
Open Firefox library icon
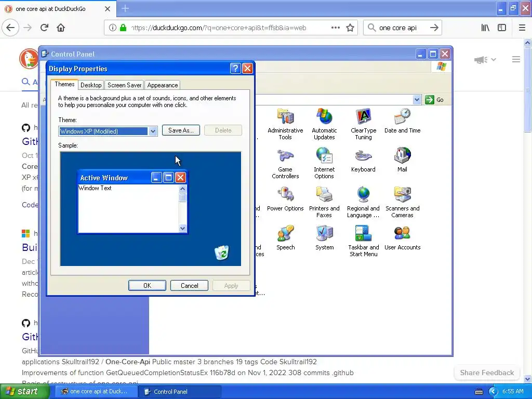pos(485,28)
